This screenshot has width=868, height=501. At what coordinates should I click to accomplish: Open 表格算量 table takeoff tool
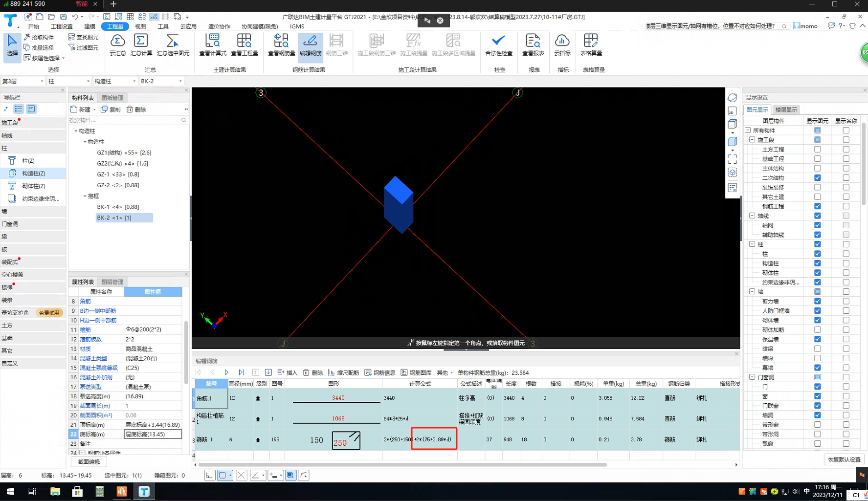[591, 45]
